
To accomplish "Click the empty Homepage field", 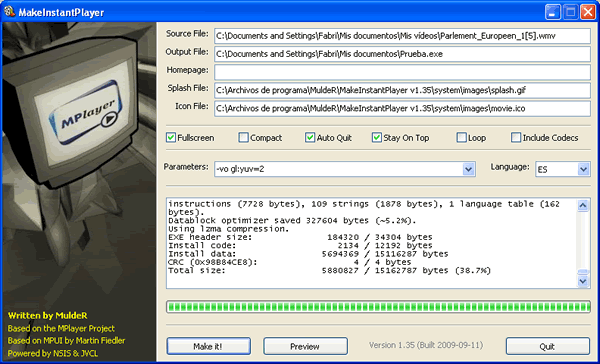I will [x=402, y=72].
